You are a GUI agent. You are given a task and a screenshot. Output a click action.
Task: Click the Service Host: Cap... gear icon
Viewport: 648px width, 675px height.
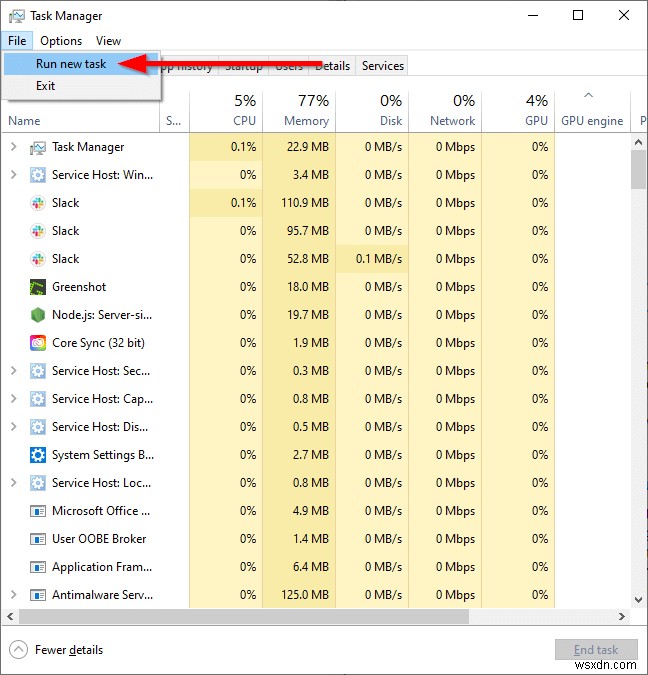point(38,399)
